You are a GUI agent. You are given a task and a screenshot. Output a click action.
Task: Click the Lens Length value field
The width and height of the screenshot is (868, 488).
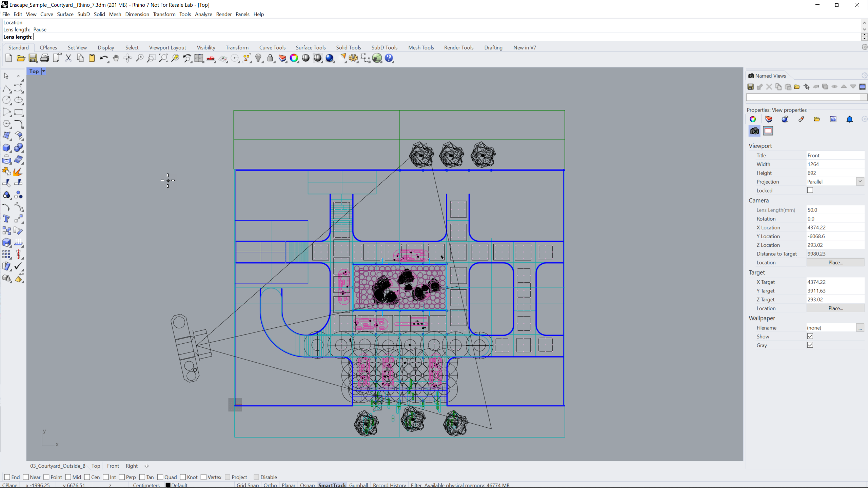click(835, 210)
